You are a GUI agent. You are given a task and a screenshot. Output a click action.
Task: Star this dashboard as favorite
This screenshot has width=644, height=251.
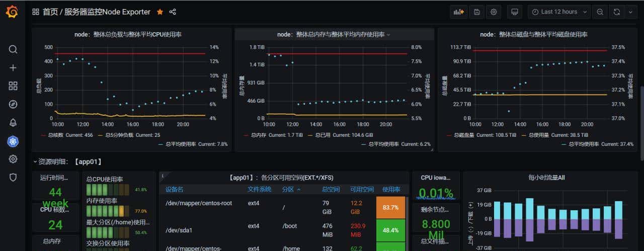coord(160,12)
